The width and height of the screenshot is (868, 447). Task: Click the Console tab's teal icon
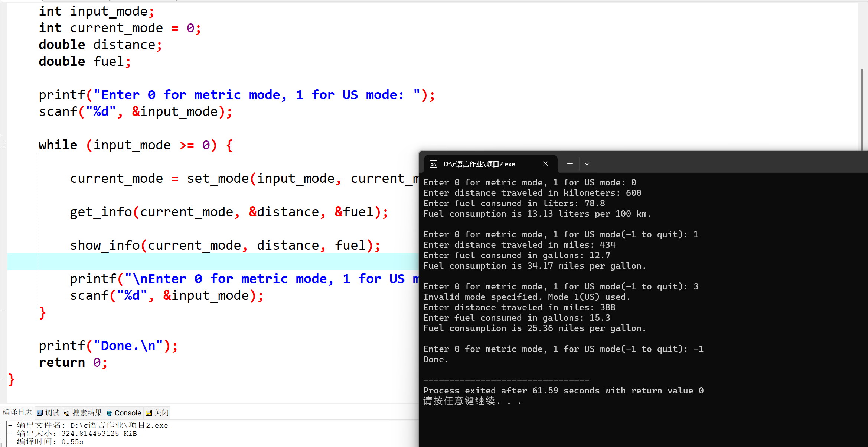click(x=109, y=413)
